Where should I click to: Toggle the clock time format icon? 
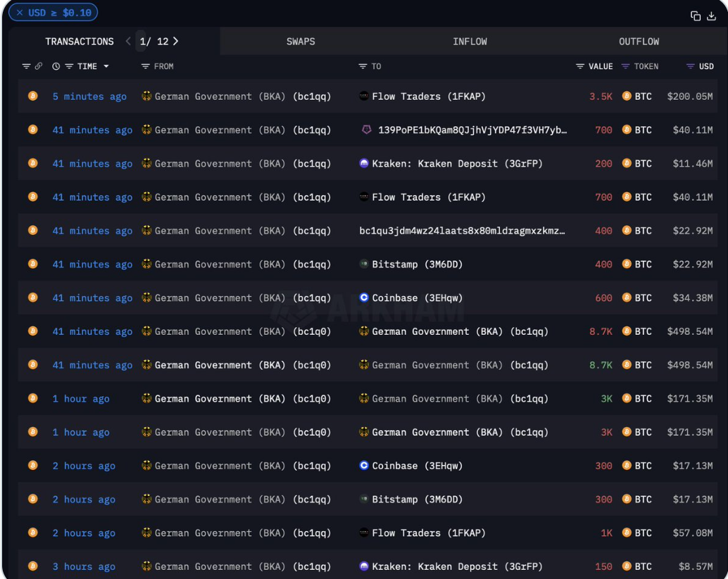(56, 66)
